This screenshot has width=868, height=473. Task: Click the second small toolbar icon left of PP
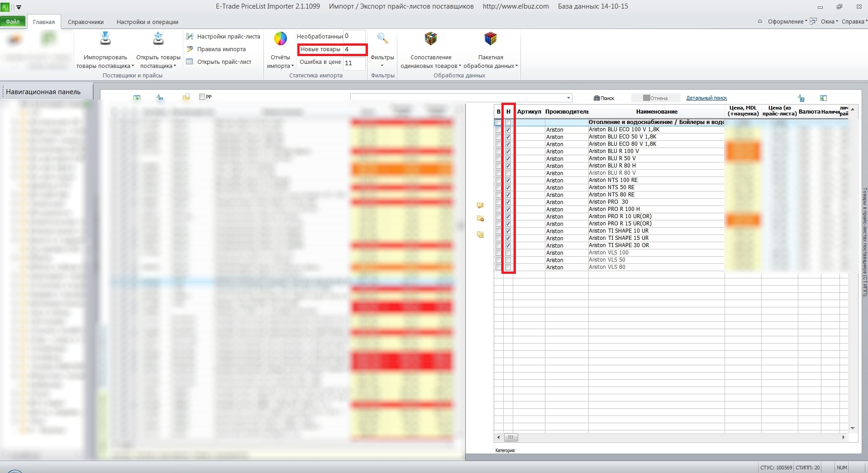pyautogui.click(x=160, y=97)
